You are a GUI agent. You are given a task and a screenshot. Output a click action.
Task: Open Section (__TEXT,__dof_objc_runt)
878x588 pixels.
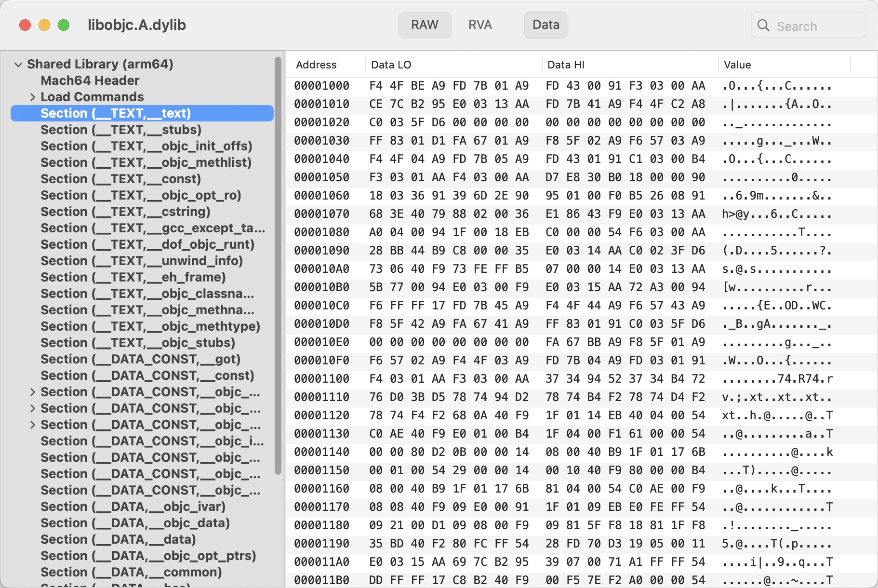(x=147, y=244)
